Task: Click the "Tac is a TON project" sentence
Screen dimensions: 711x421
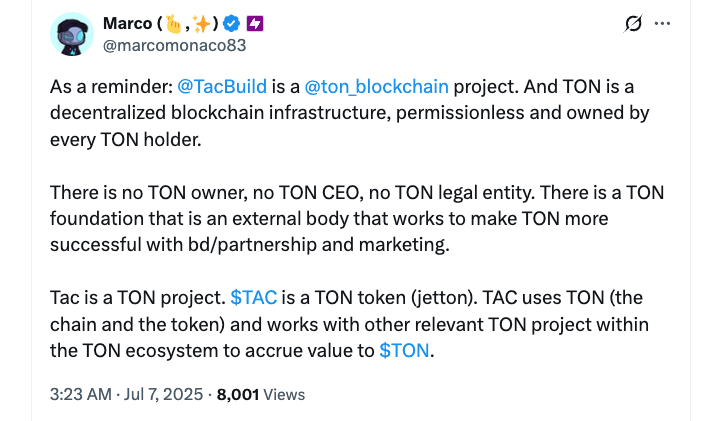Action: (x=137, y=298)
